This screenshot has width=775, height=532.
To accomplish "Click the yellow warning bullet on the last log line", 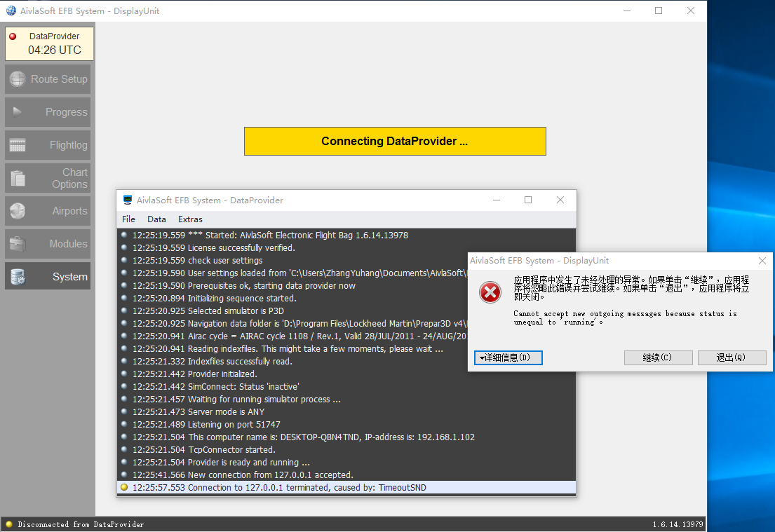I will coord(124,486).
